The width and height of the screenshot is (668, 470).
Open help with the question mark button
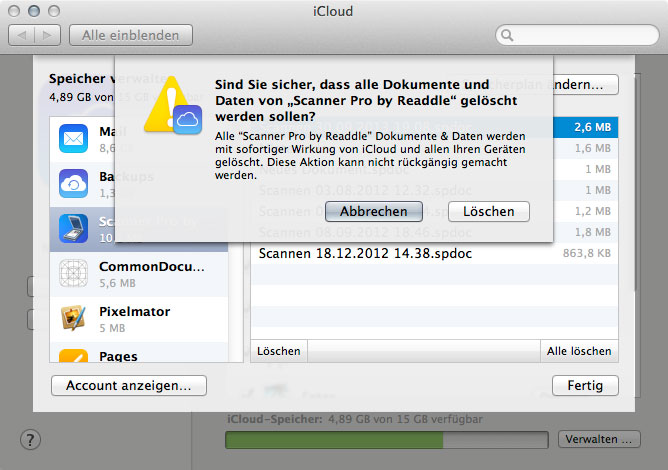(30, 440)
